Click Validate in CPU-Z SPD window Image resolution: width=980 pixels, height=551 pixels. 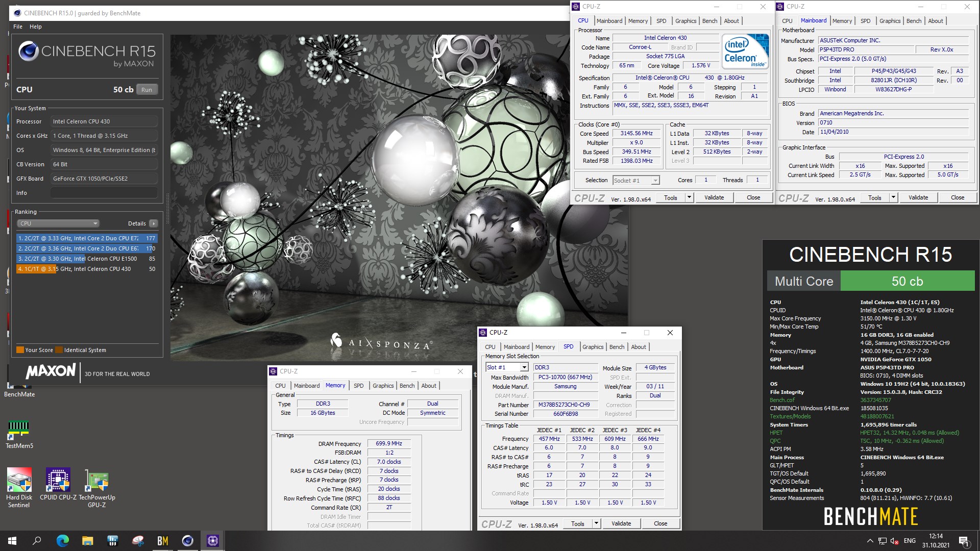tap(621, 523)
